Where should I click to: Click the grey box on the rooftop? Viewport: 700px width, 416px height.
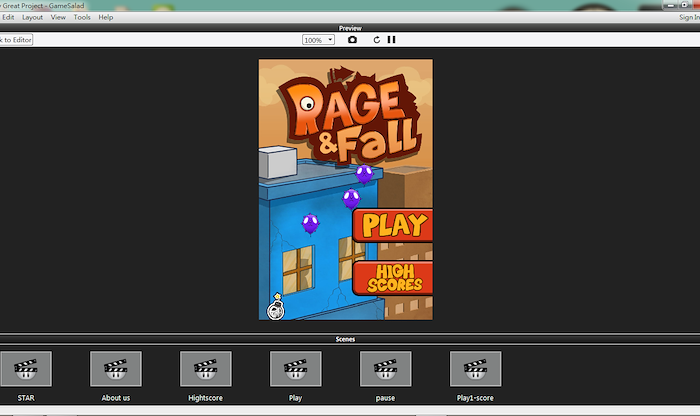click(278, 162)
